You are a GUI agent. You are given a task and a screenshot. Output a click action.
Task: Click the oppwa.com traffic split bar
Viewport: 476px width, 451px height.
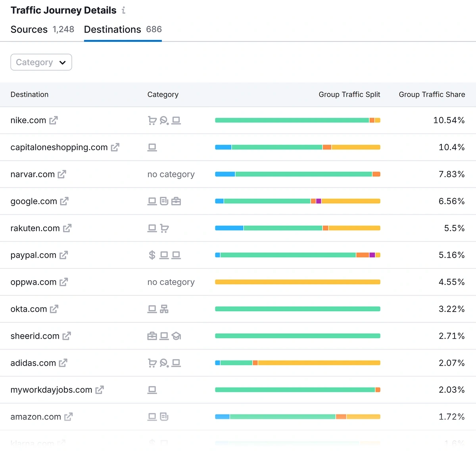pyautogui.click(x=297, y=282)
